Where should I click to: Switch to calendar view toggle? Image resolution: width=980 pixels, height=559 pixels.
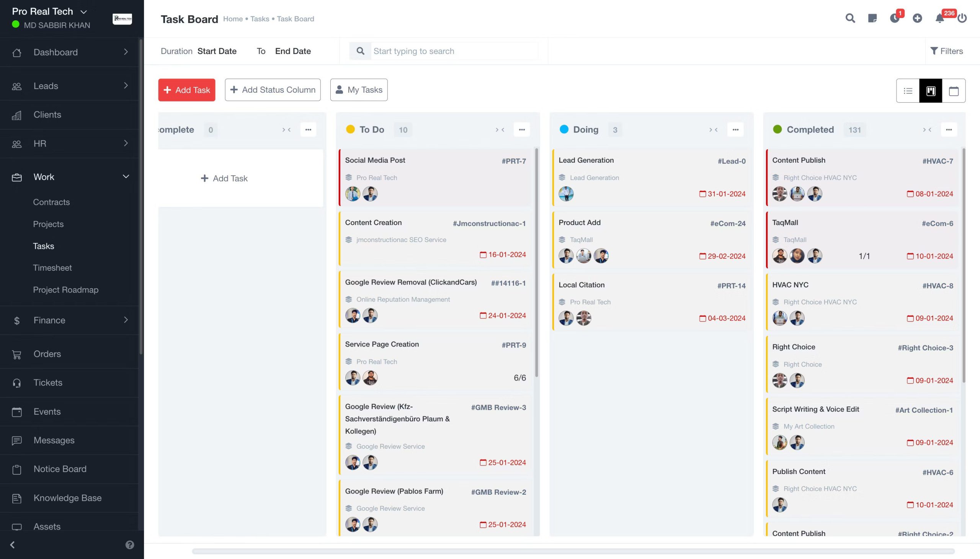click(954, 91)
